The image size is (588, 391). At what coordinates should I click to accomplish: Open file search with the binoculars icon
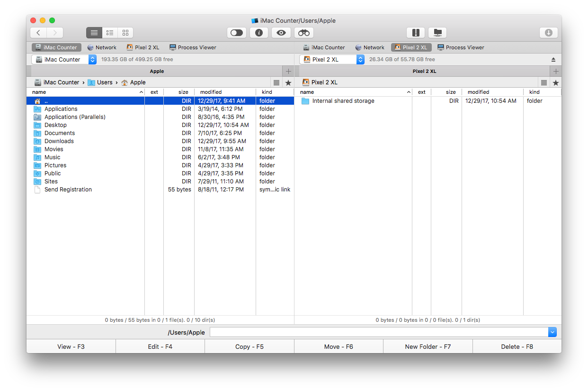pos(303,33)
